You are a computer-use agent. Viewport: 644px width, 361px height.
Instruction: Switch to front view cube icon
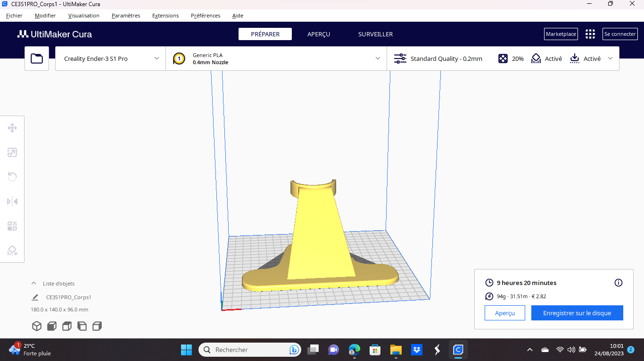point(52,326)
